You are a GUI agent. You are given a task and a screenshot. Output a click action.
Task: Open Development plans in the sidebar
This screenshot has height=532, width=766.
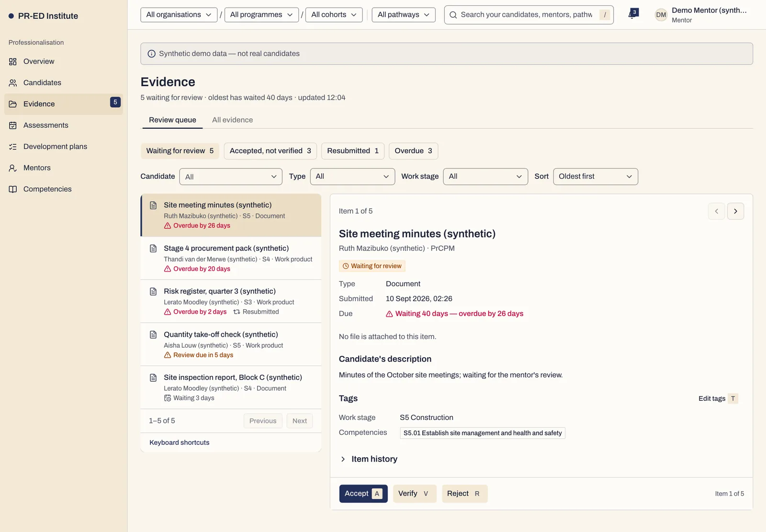tap(63, 147)
